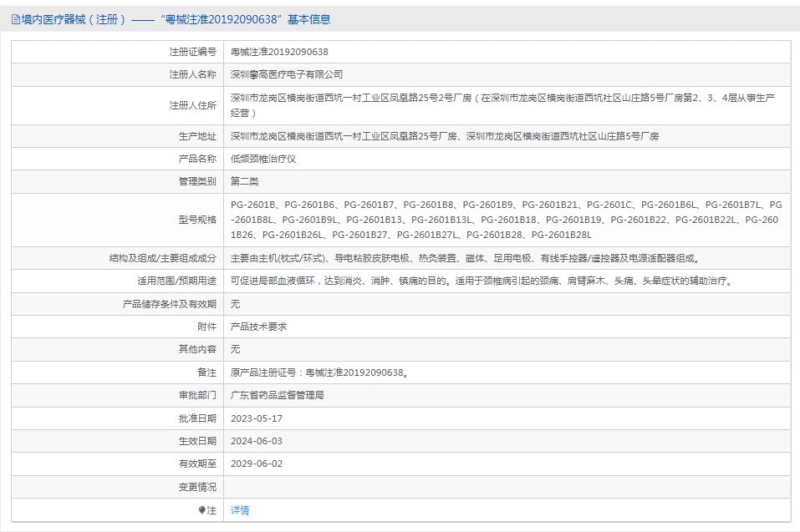Click the 注册人住所 address text

[x=502, y=104]
